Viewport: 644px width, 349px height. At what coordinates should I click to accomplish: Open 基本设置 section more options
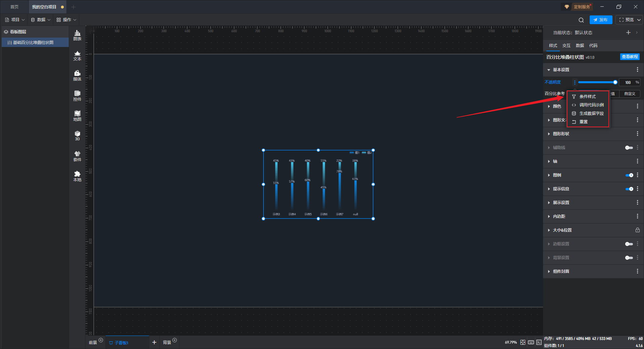(637, 69)
